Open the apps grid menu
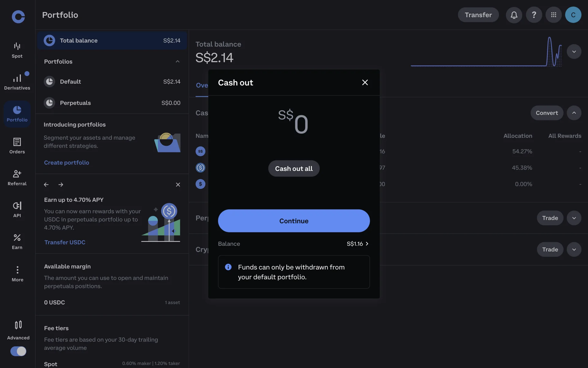 point(553,15)
